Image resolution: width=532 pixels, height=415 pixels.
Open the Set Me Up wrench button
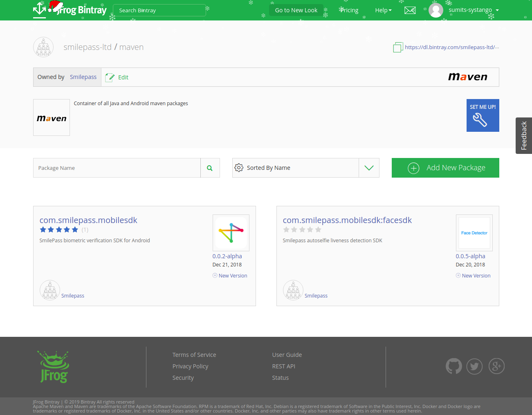[x=483, y=115]
